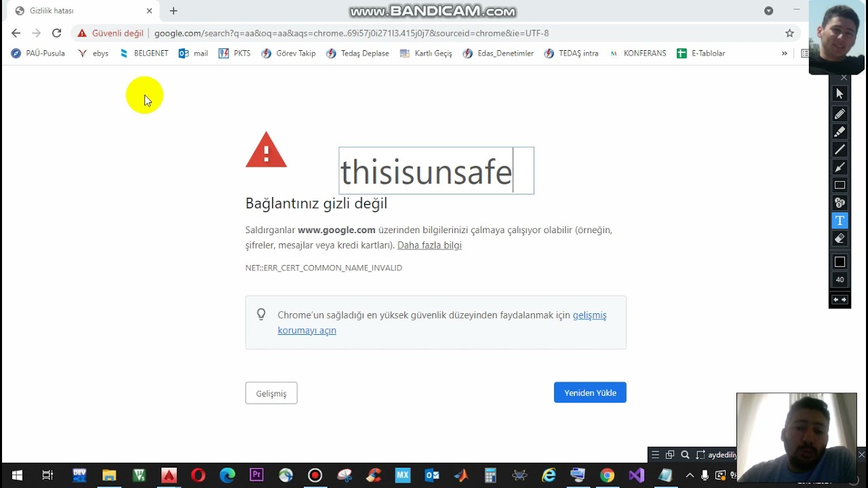Image resolution: width=868 pixels, height=488 pixels.
Task: Select the Gizlilik hatası tab
Action: coord(83,11)
